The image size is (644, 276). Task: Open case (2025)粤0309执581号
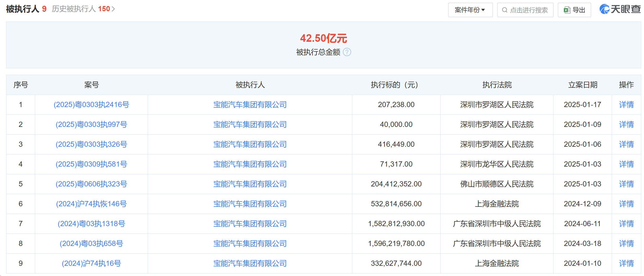click(91, 164)
